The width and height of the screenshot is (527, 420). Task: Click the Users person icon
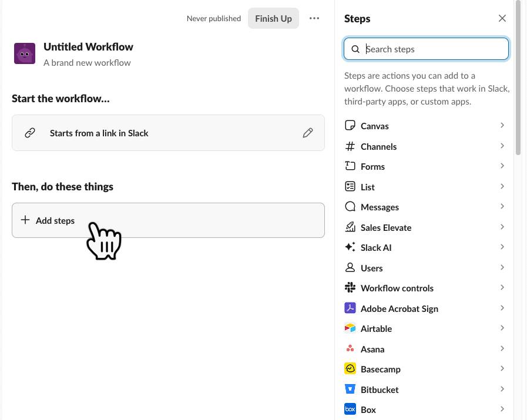(x=350, y=268)
